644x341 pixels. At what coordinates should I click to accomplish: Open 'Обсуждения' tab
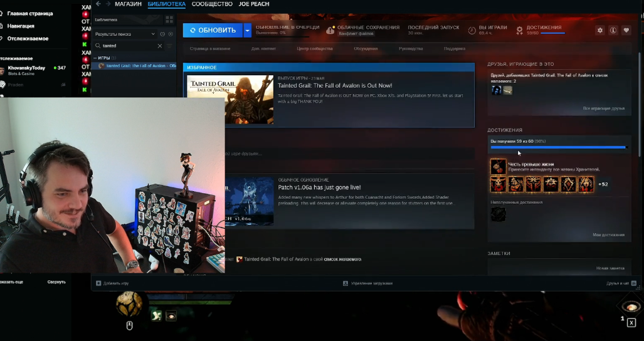tap(366, 48)
